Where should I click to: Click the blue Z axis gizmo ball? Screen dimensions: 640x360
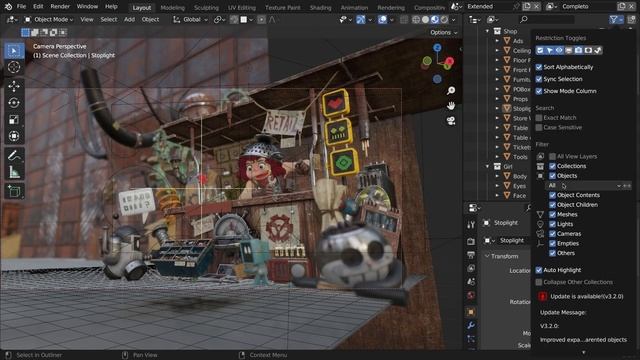point(437,48)
